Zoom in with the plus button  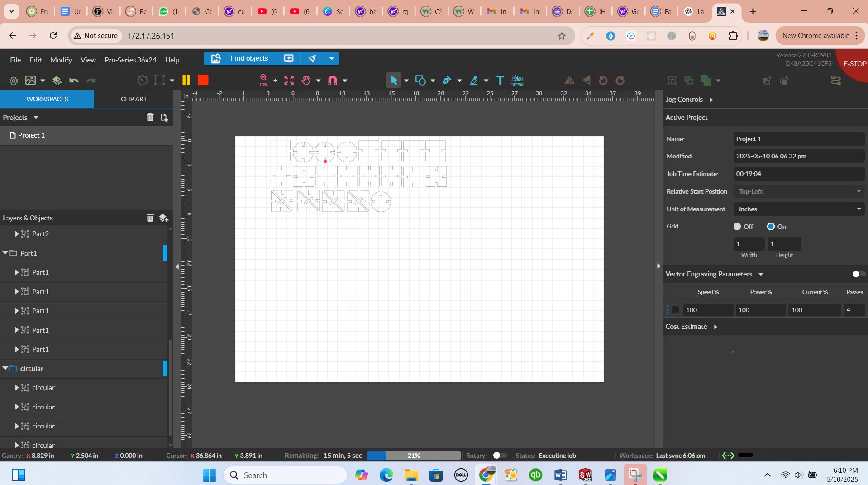point(275,81)
